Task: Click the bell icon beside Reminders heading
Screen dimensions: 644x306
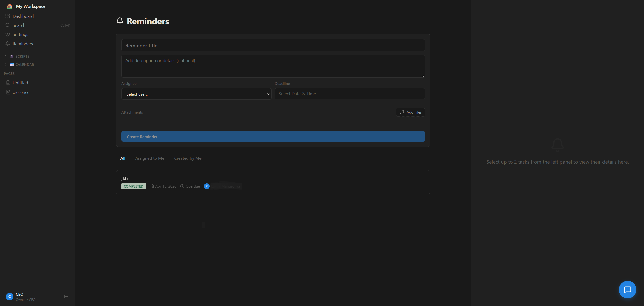Action: 120,21
